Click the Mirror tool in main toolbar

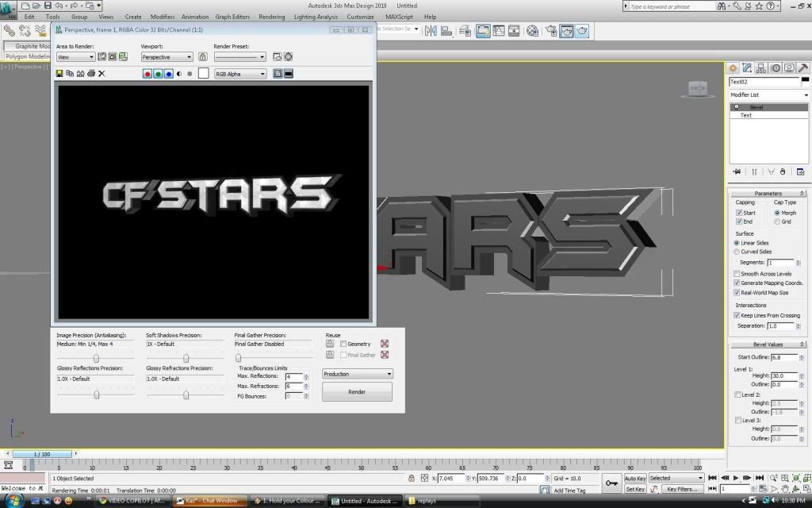coord(431,31)
